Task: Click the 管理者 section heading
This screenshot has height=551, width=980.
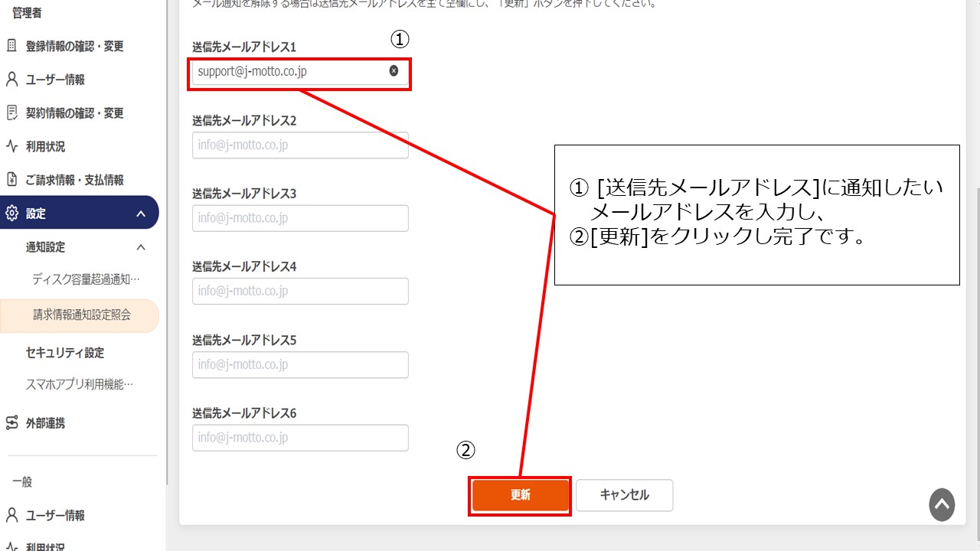Action: coord(27,12)
